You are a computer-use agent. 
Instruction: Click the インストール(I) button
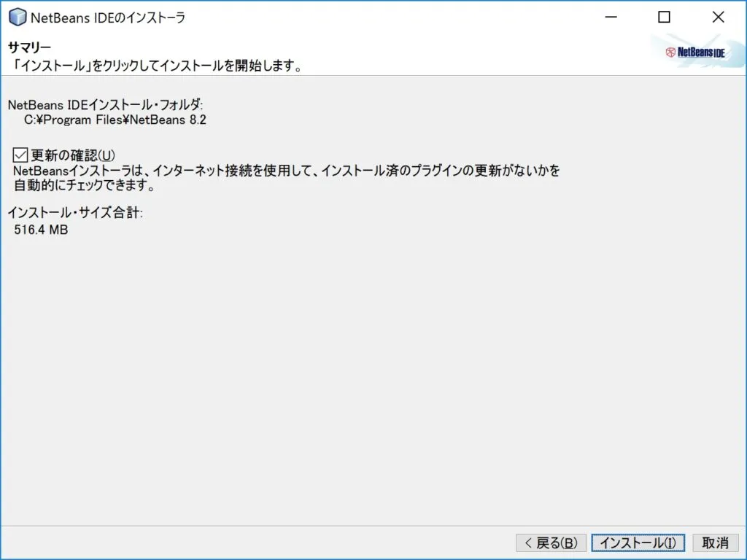click(x=638, y=542)
